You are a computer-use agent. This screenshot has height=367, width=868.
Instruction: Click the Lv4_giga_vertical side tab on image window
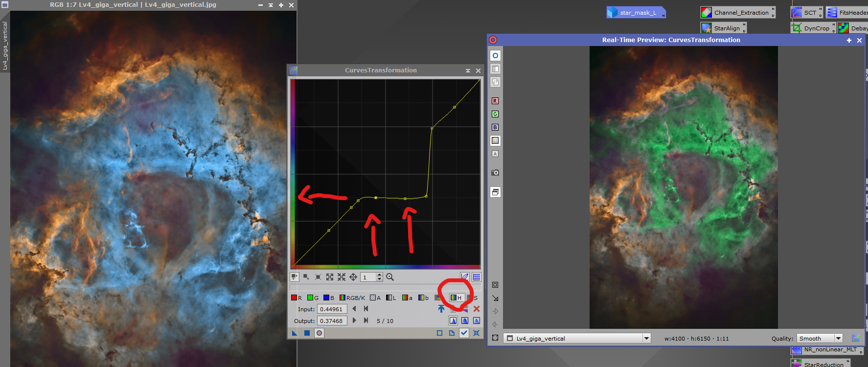click(x=5, y=46)
